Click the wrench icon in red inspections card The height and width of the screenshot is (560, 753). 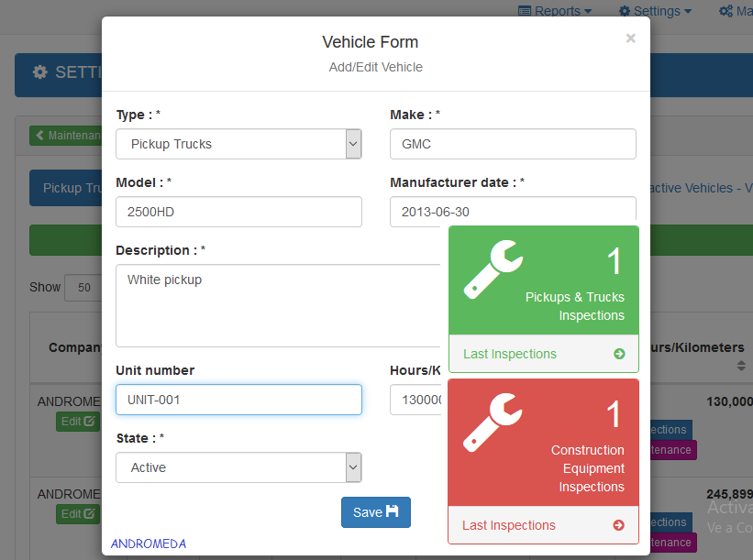click(493, 423)
